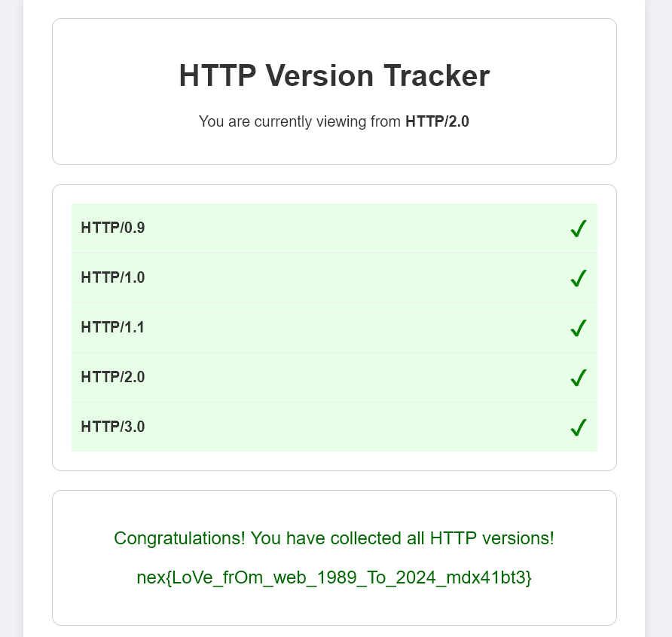Click the green checkmark beside HTTP/3.0
Viewport: 672px width, 637px height.
pos(578,427)
